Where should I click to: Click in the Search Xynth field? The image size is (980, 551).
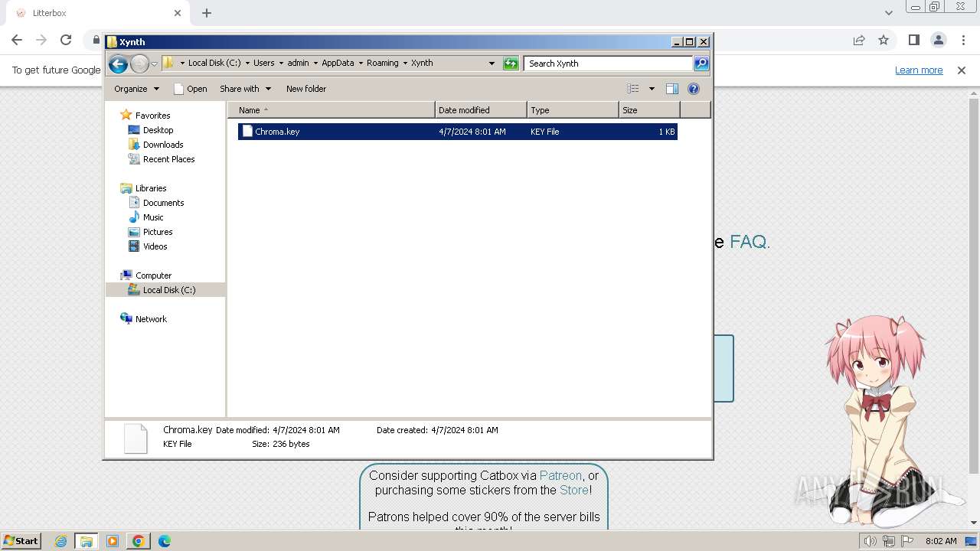point(609,64)
